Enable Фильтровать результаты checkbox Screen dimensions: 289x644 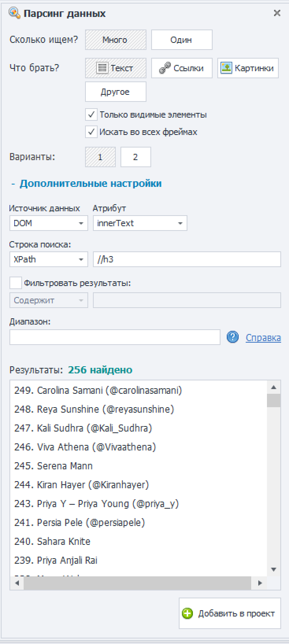click(x=16, y=283)
